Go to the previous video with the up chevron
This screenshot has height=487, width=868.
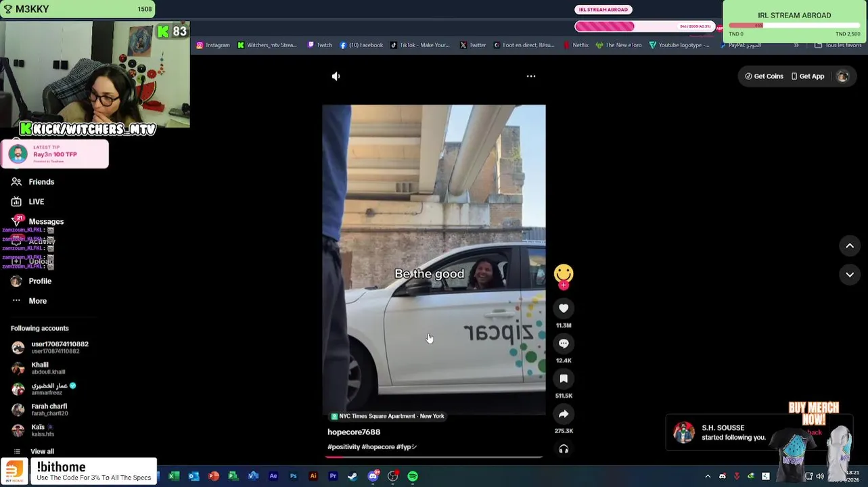(x=850, y=246)
